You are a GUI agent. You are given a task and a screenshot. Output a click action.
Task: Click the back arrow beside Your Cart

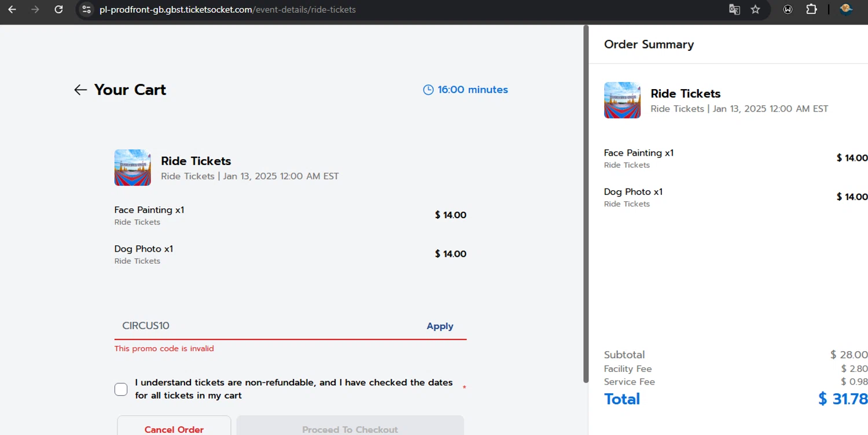click(80, 90)
